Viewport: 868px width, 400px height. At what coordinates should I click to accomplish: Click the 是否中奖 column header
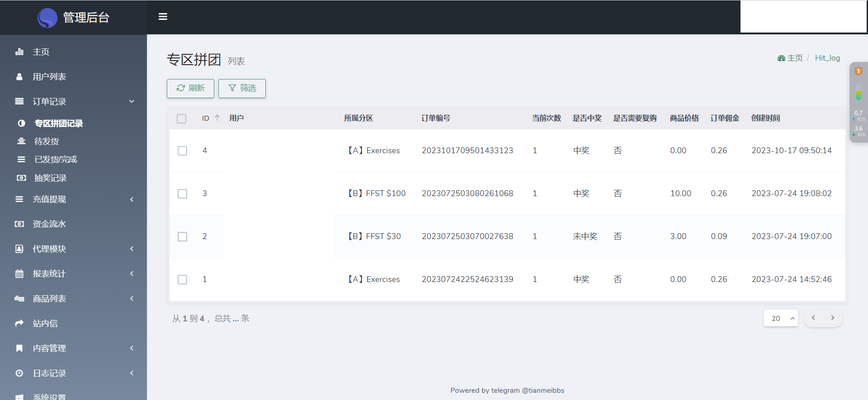click(587, 118)
